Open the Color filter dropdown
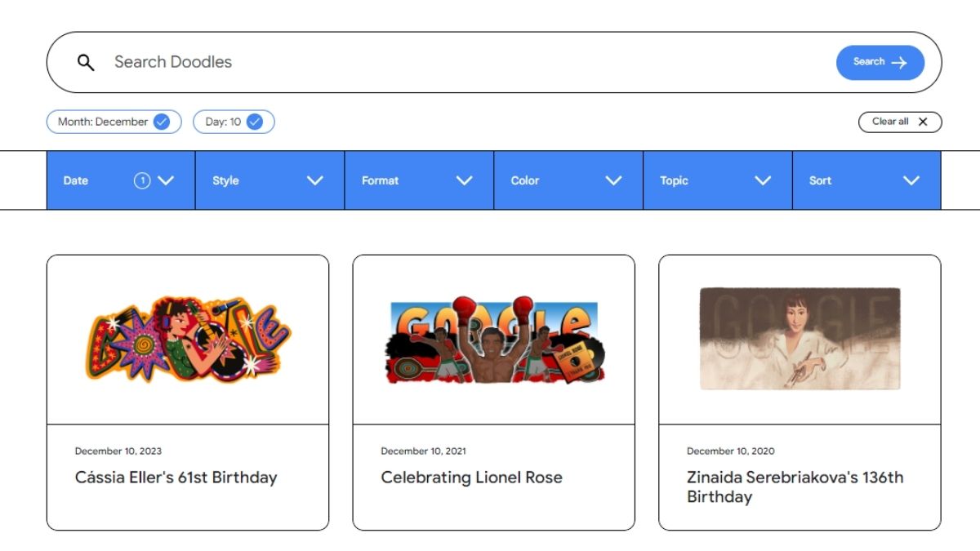980x551 pixels. click(x=568, y=180)
